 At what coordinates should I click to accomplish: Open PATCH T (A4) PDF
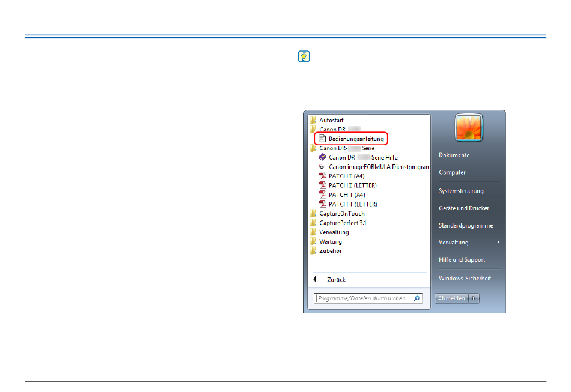click(347, 195)
